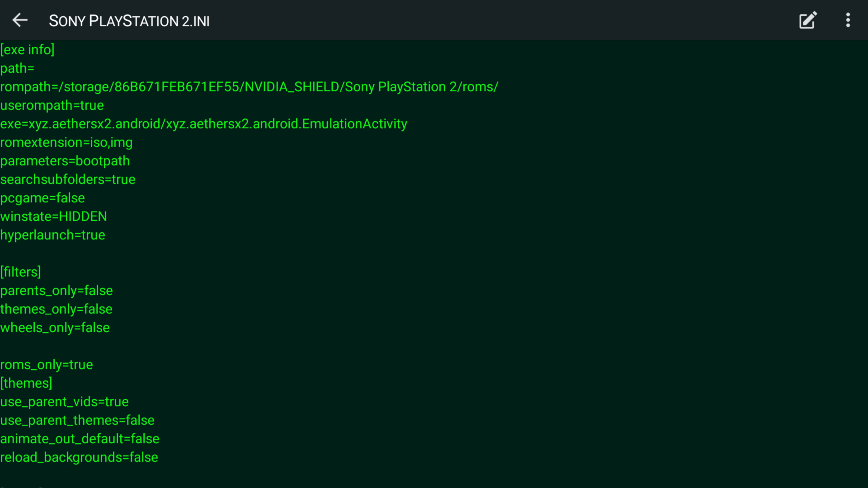The image size is (868, 488).
Task: Tap the romextension=iso,img line
Action: click(66, 142)
